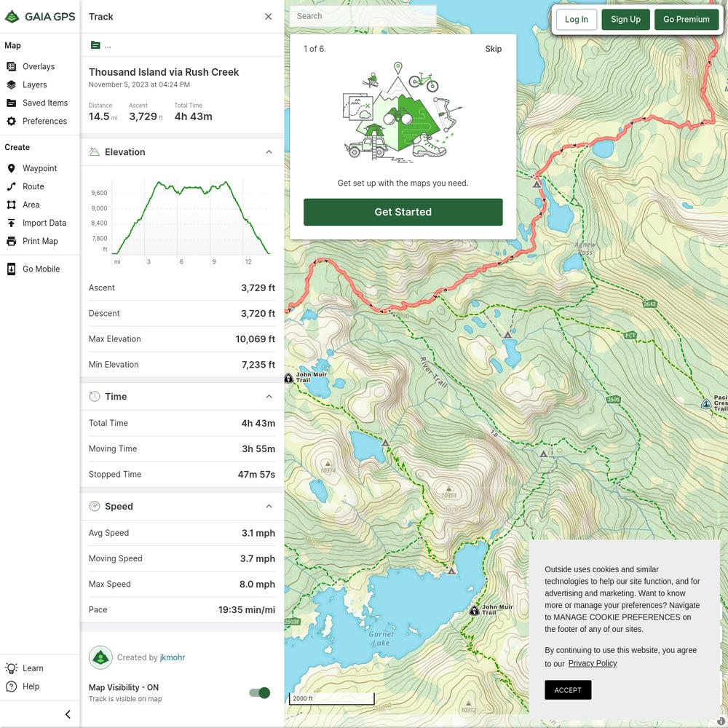Click the Avg Speed value "3.1 mph"
728x728 pixels.
click(258, 533)
